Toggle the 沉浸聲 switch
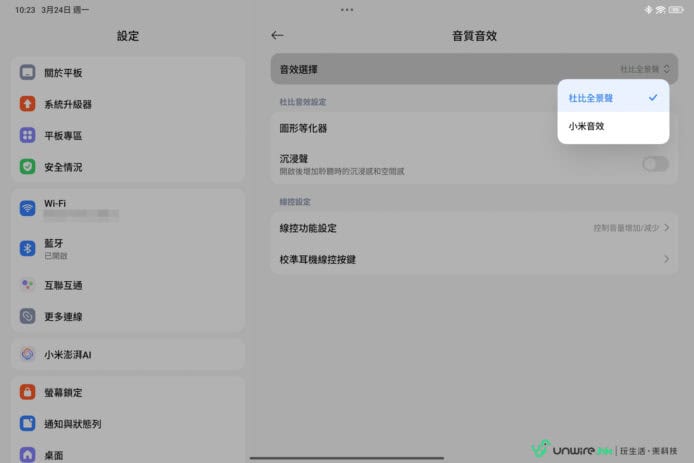Screen dimensions: 694x463 655,164
